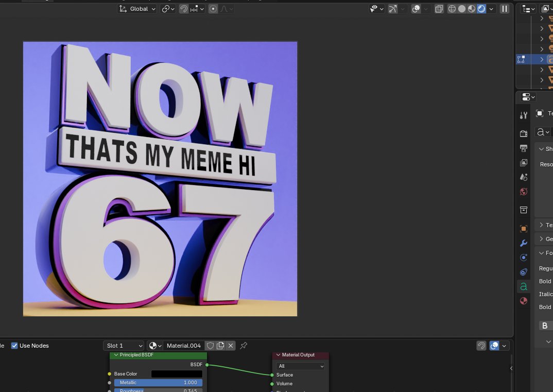
Task: Open the transform pivot point dropdown
Action: (168, 9)
